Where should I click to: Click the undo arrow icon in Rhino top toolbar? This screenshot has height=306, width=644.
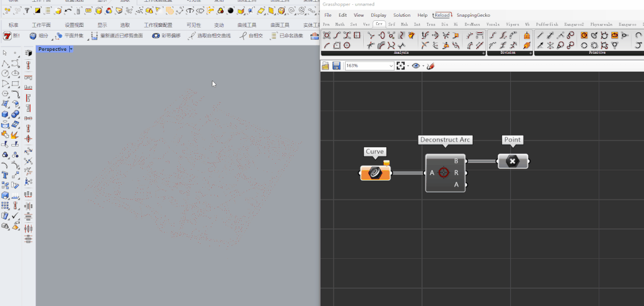68,10
